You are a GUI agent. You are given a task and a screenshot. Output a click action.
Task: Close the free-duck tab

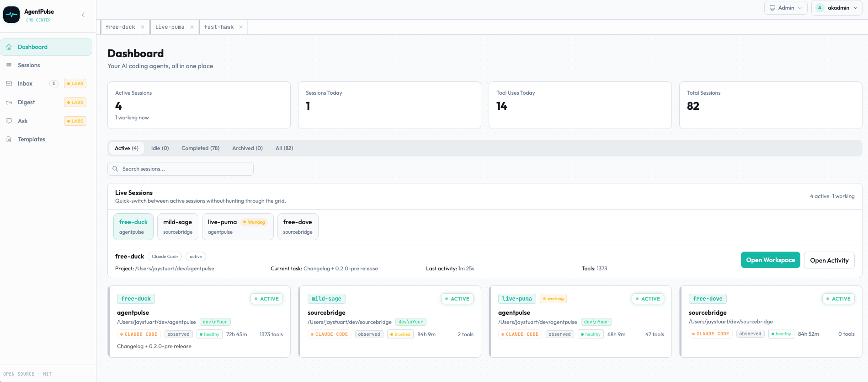(x=143, y=27)
